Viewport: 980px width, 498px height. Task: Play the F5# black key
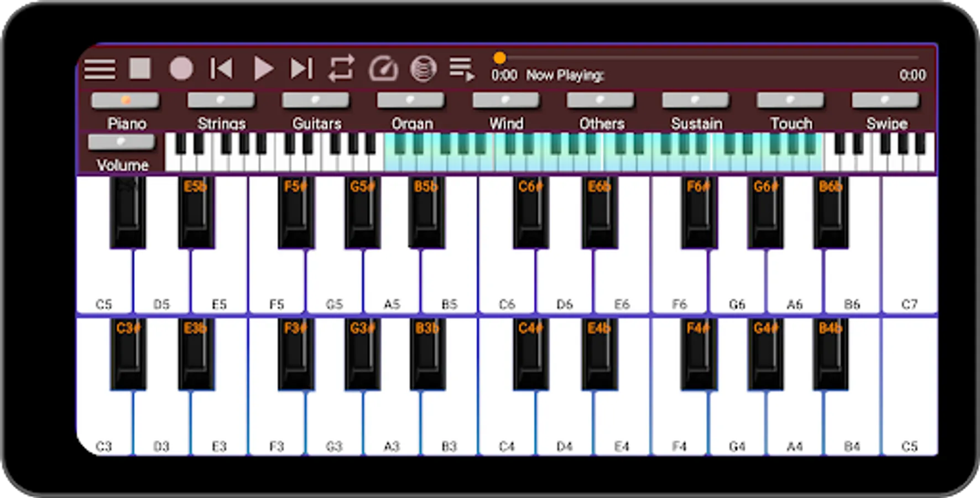tap(296, 213)
